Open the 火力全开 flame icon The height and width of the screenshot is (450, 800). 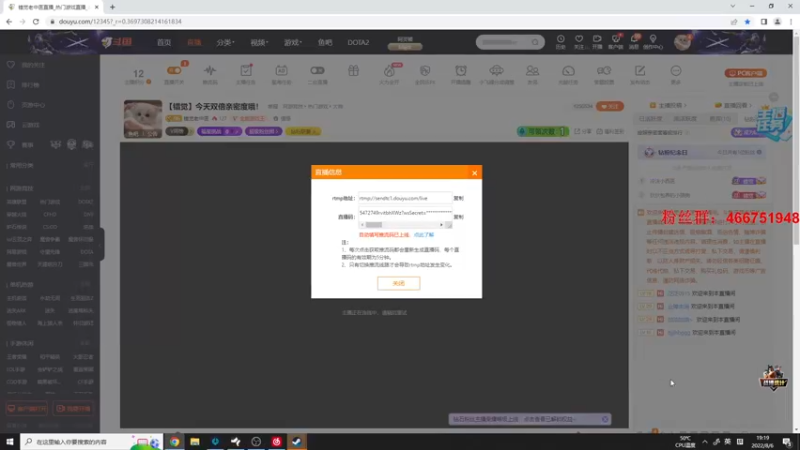coord(389,73)
